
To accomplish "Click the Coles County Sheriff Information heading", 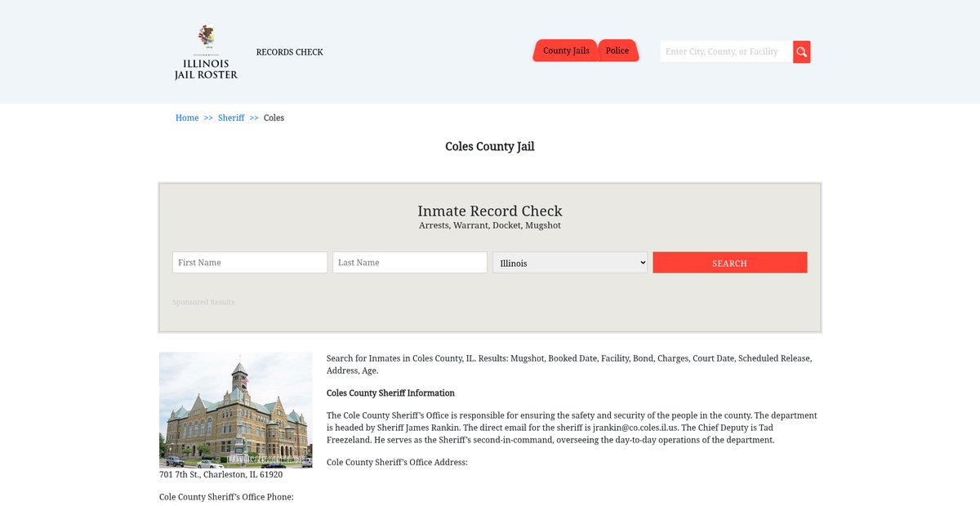I will coord(391,393).
